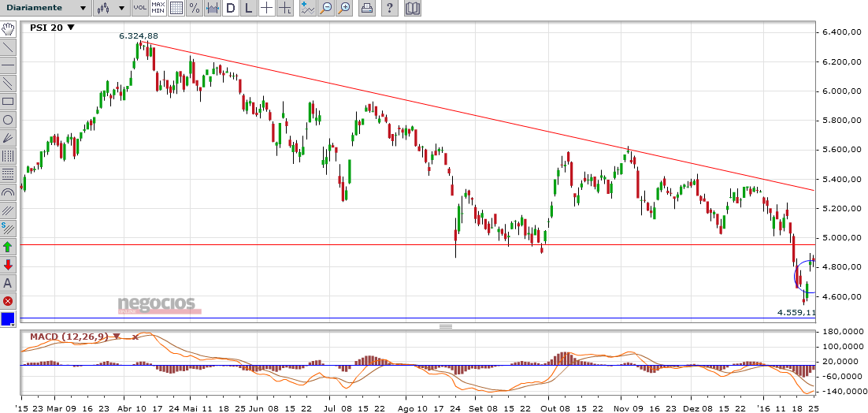Open the Diariamente period dropdown

(x=45, y=8)
